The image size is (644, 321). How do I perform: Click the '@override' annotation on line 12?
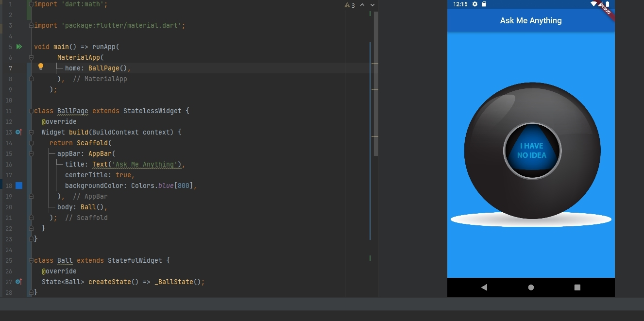pos(59,121)
